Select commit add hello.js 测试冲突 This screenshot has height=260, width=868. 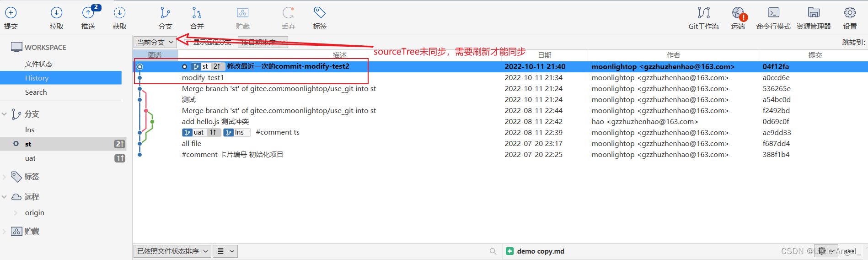[500, 122]
